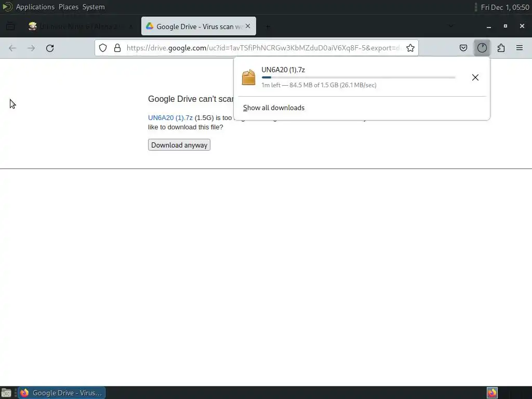Select the Google Drive Virus scan tab
The image size is (532, 399).
point(198,26)
